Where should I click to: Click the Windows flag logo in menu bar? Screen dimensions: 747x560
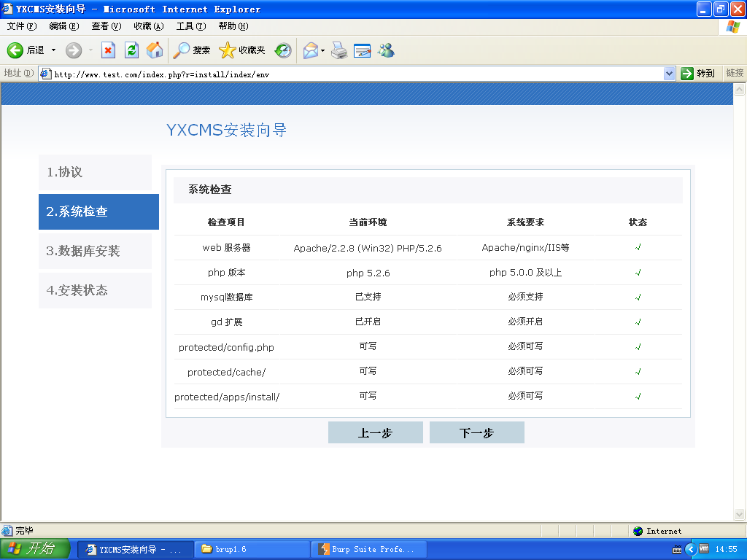pos(732,27)
